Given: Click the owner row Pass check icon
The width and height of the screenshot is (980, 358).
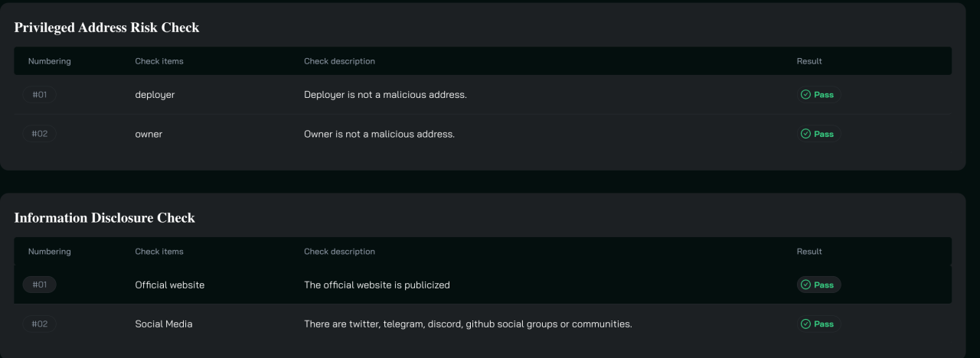Looking at the screenshot, I should (805, 134).
